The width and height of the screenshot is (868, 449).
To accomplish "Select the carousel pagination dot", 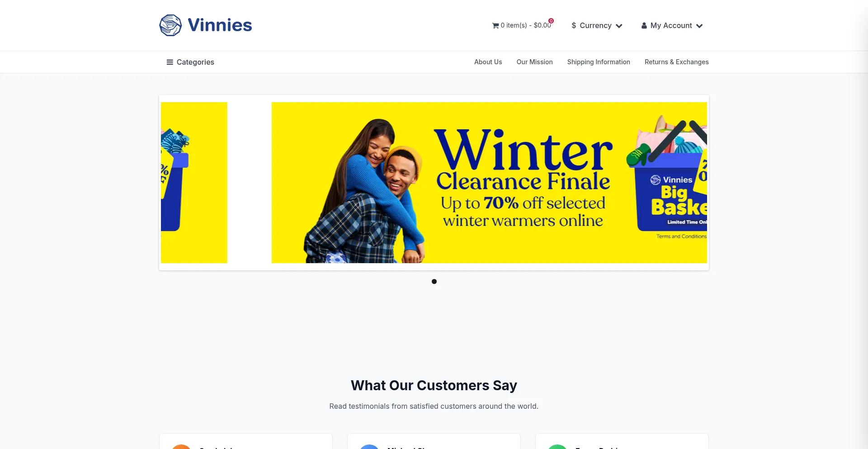I will point(434,281).
